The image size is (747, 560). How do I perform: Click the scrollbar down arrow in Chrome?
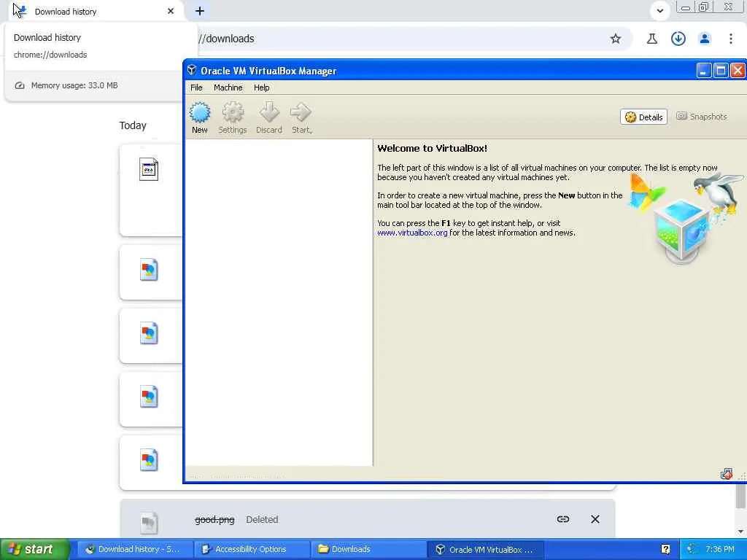740,531
